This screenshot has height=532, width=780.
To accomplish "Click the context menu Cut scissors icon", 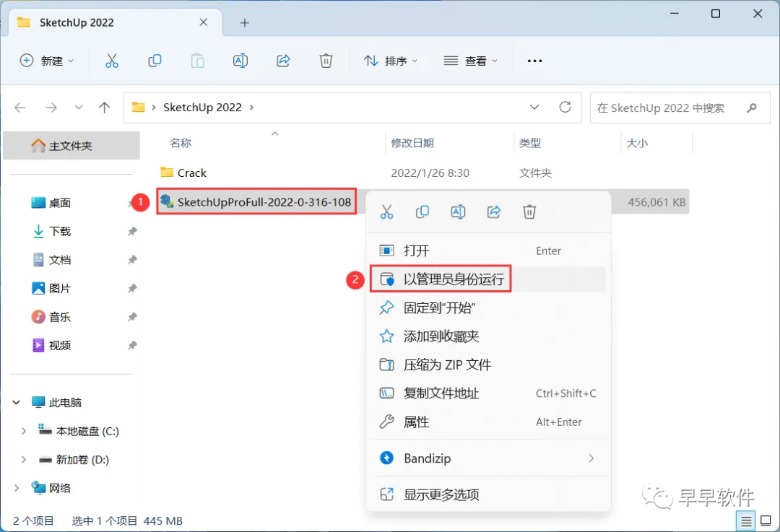I will click(386, 212).
